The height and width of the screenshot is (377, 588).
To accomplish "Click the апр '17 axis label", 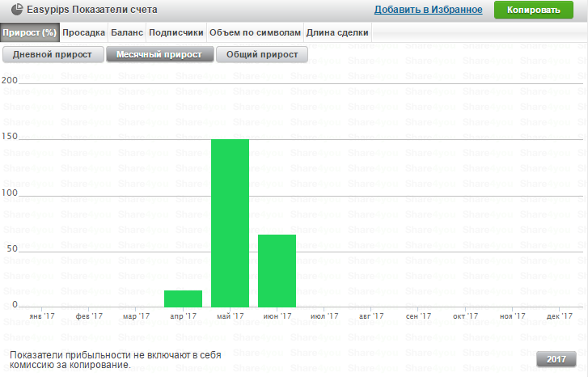I will pos(183,316).
